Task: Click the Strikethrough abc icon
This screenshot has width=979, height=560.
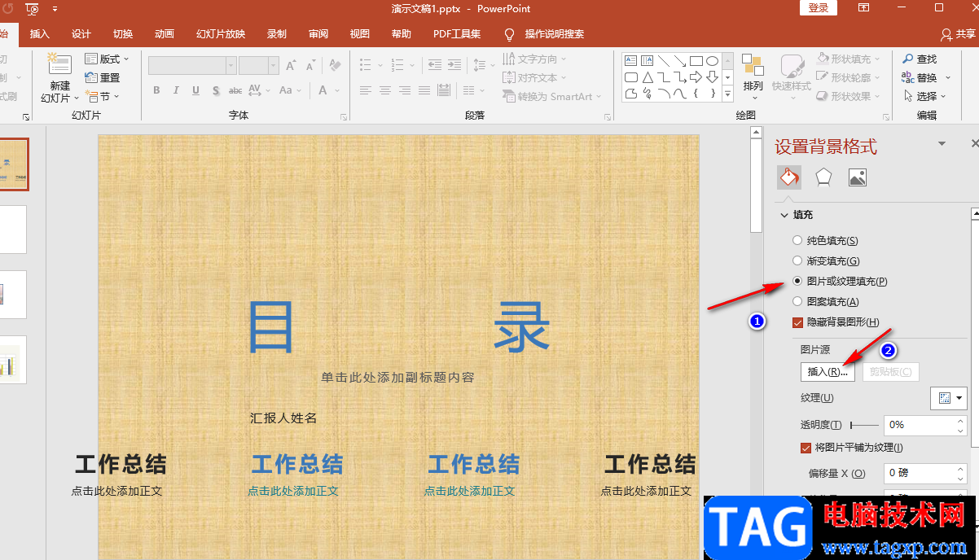Action: 235,90
